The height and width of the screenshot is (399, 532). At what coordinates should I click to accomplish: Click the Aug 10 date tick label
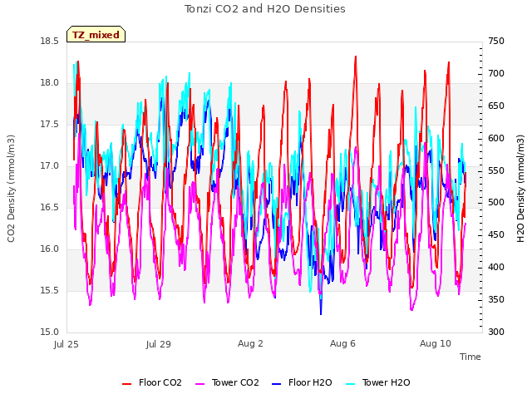[436, 343]
